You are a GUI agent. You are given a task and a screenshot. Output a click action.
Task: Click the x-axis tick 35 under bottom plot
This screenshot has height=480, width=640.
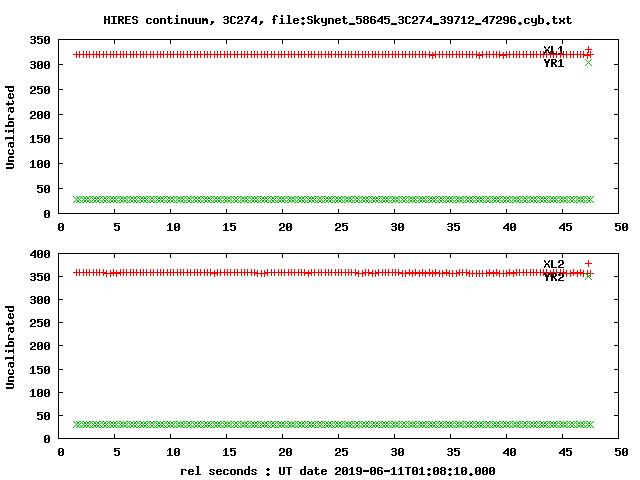pos(453,452)
